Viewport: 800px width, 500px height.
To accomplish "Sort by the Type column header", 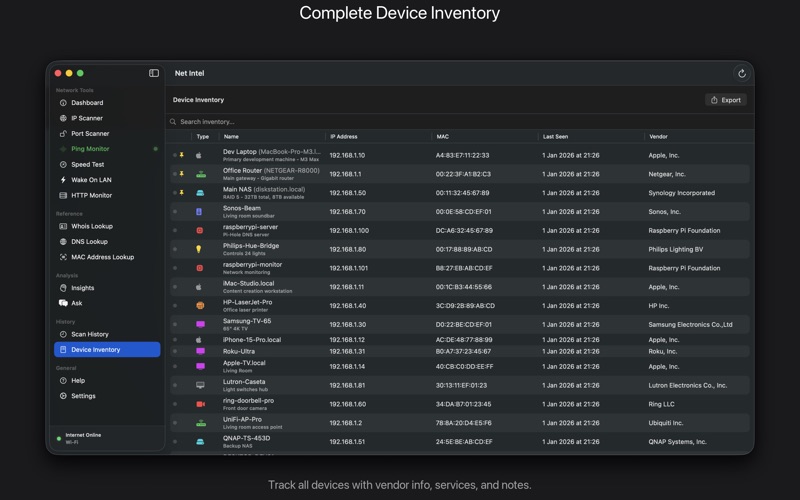I will tap(203, 136).
